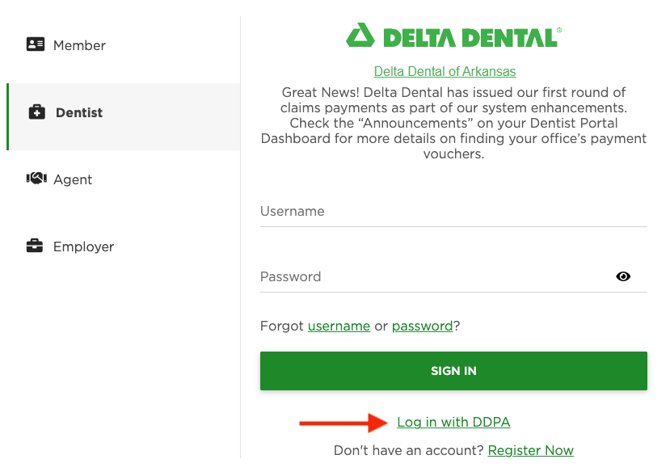This screenshot has width=670, height=476.
Task: Open the Register Now link
Action: (531, 451)
